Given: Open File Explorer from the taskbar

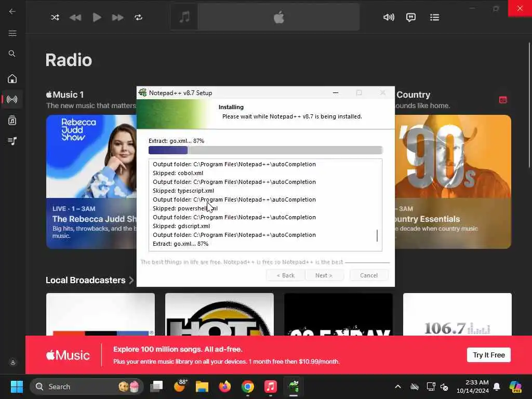Looking at the screenshot, I should [x=202, y=387].
